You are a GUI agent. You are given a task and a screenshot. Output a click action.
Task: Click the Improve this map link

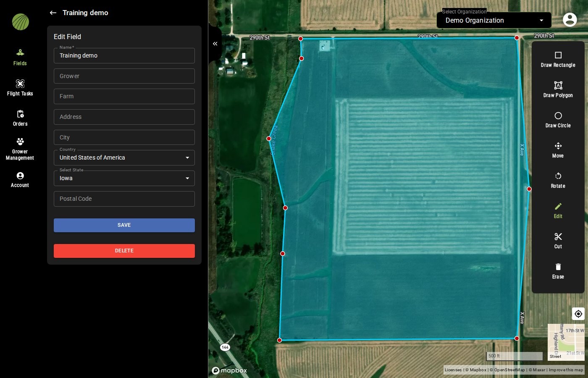[x=566, y=370]
